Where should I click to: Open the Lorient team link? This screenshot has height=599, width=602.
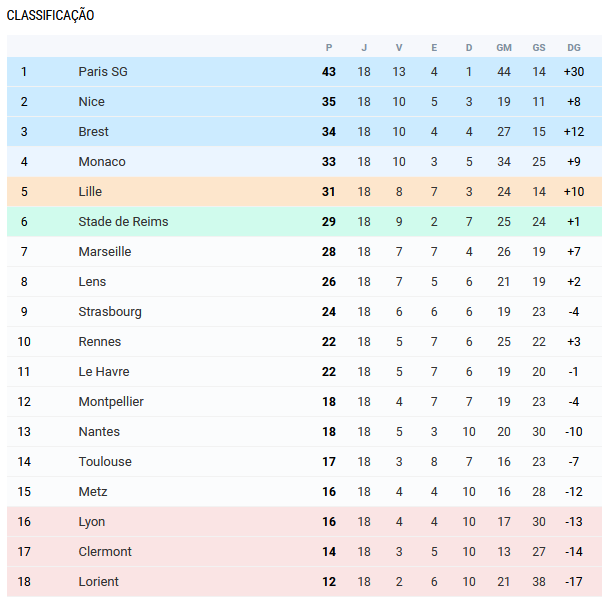[x=98, y=582]
